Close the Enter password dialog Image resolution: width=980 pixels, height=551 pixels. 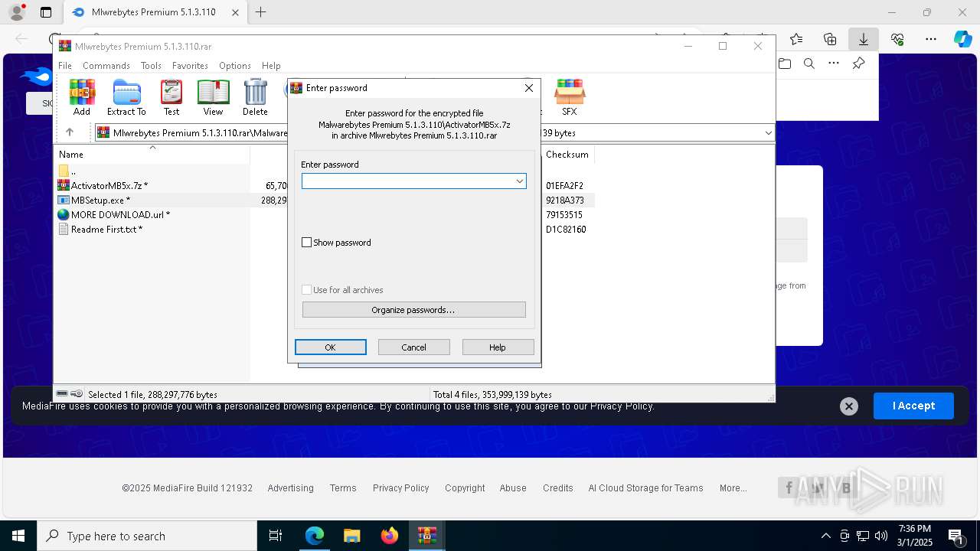tap(528, 88)
